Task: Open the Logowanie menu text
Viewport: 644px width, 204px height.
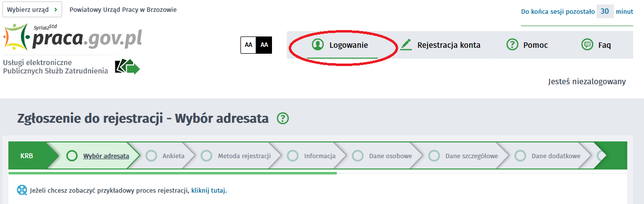Action: 349,45
